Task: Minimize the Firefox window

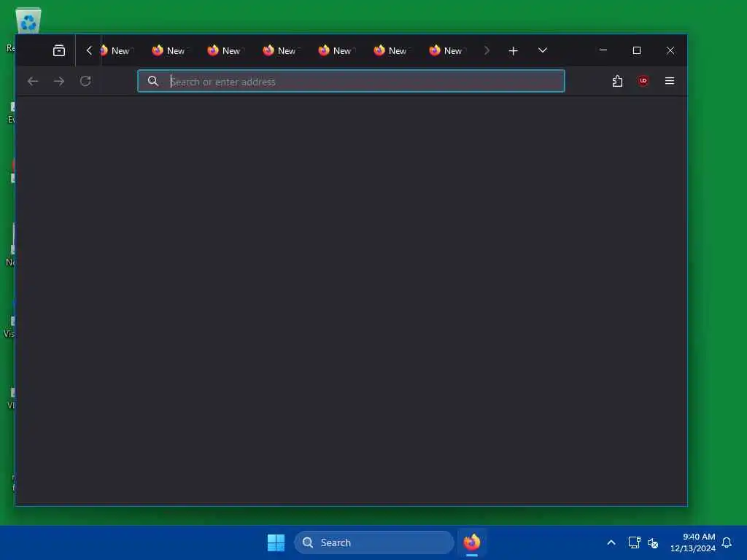Action: point(603,50)
